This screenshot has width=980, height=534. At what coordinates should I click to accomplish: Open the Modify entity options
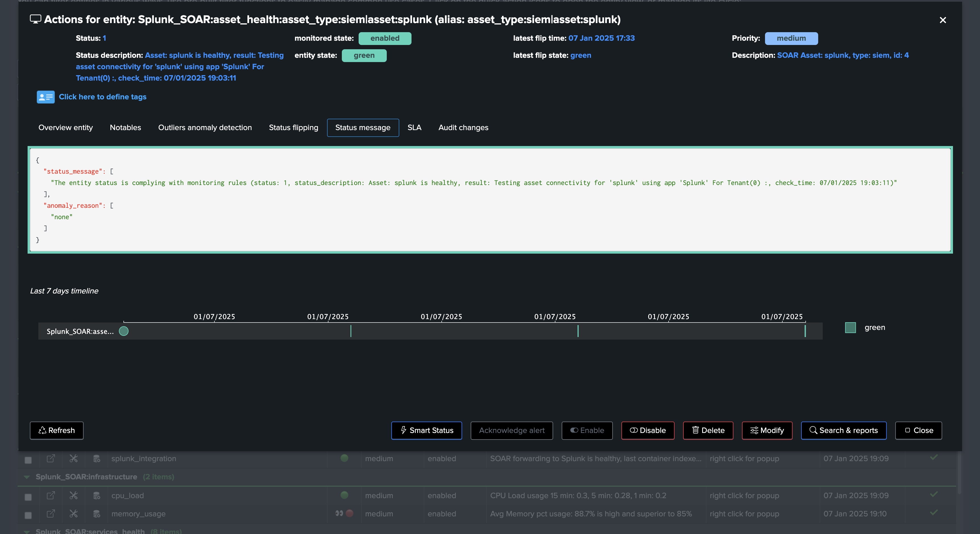point(767,430)
